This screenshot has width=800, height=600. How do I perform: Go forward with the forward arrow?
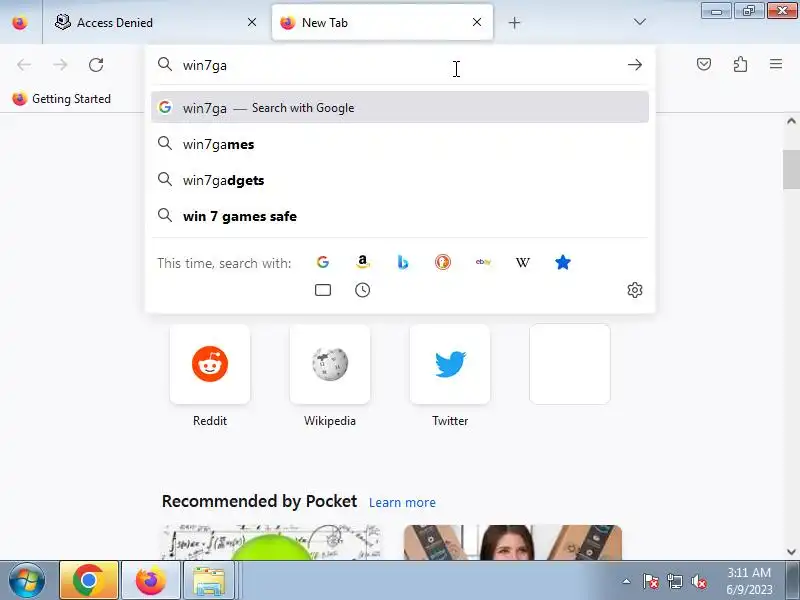[x=60, y=65]
